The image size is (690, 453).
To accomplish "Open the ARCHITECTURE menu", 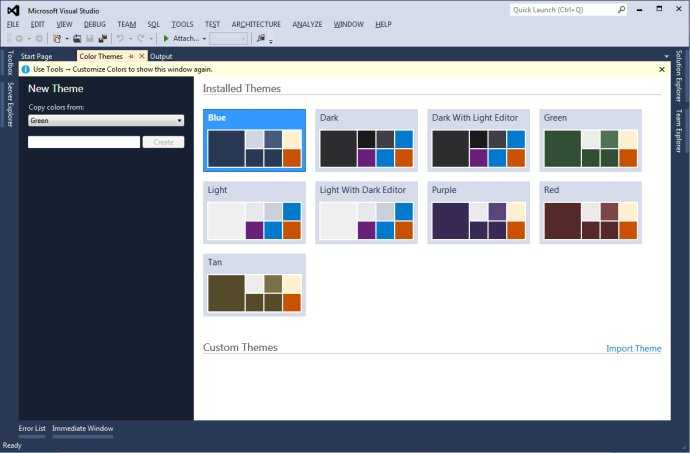I will click(x=256, y=24).
